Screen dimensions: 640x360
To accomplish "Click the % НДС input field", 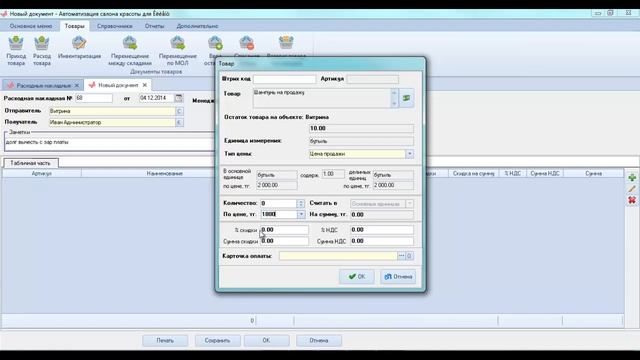I will coord(382,230).
